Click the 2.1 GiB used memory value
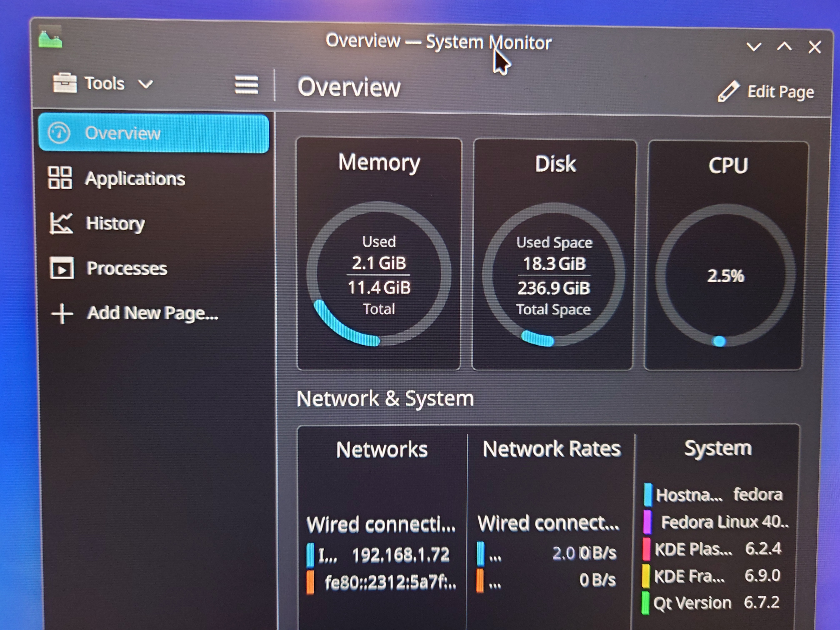The height and width of the screenshot is (630, 840). tap(379, 263)
